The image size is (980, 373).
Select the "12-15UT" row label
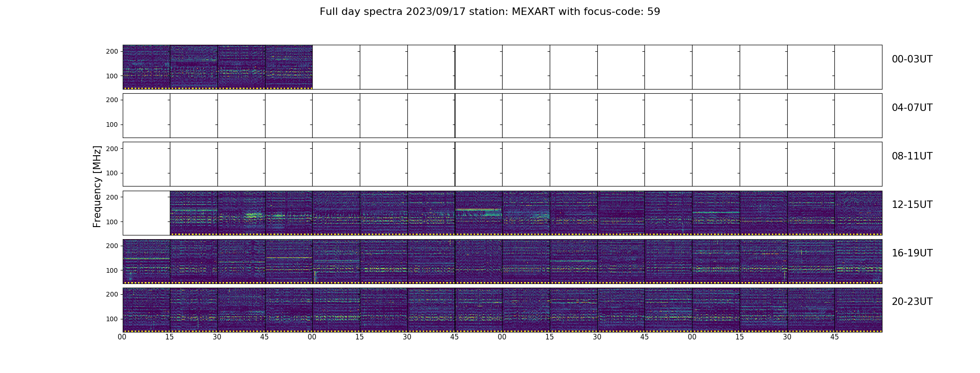pyautogui.click(x=912, y=205)
